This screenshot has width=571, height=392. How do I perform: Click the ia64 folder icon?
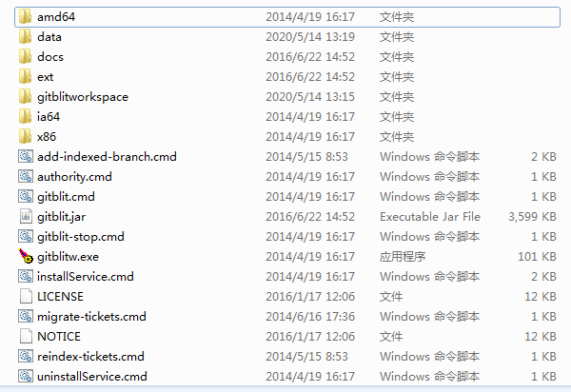point(25,117)
